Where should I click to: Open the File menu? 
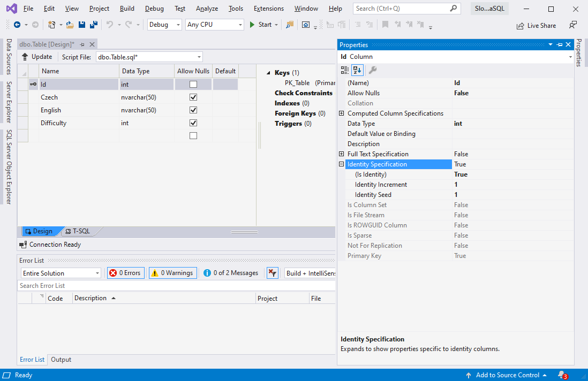click(x=28, y=8)
